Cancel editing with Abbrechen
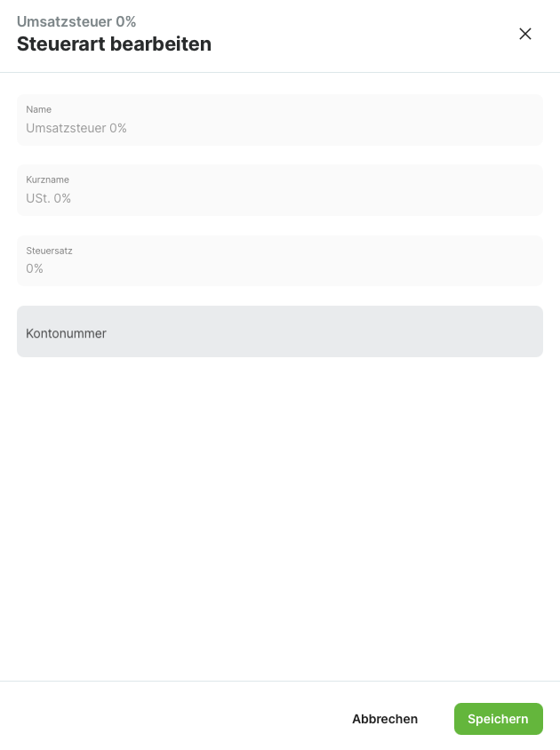 coord(385,719)
